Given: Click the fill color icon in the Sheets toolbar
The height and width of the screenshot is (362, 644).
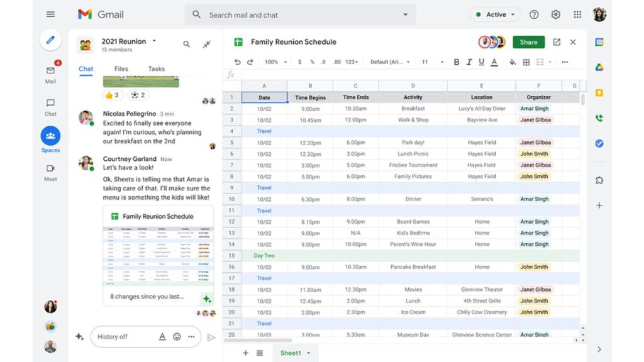Looking at the screenshot, I should pos(513,62).
